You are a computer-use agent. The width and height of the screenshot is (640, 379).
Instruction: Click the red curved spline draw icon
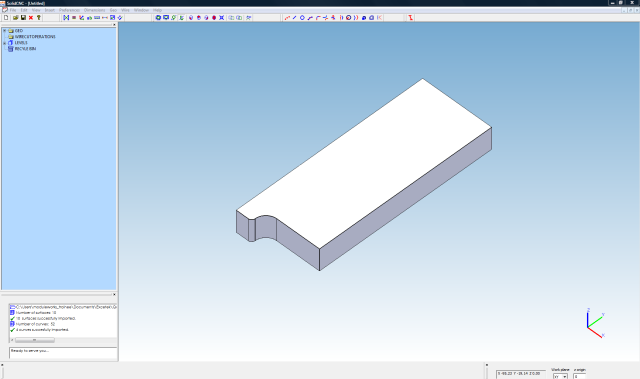tap(287, 18)
